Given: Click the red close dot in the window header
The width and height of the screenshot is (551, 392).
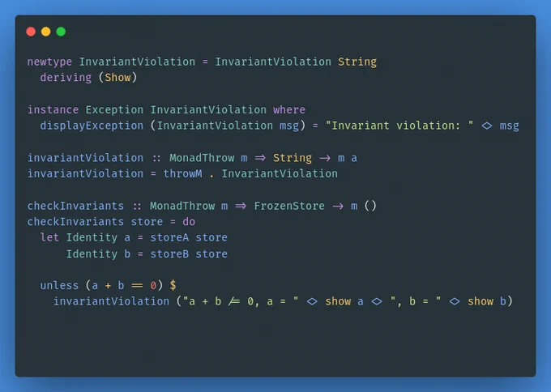Looking at the screenshot, I should pyautogui.click(x=31, y=32).
